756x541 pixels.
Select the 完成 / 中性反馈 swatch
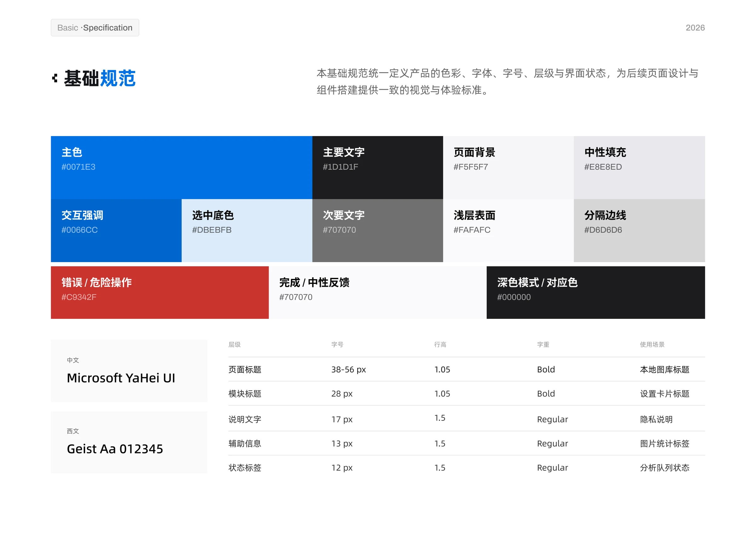tap(377, 292)
